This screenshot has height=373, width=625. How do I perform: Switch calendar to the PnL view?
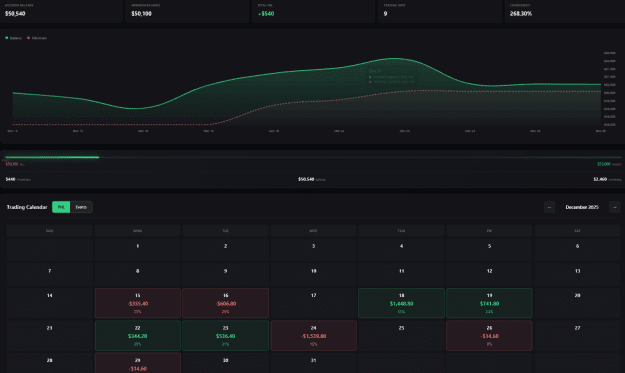click(x=61, y=207)
